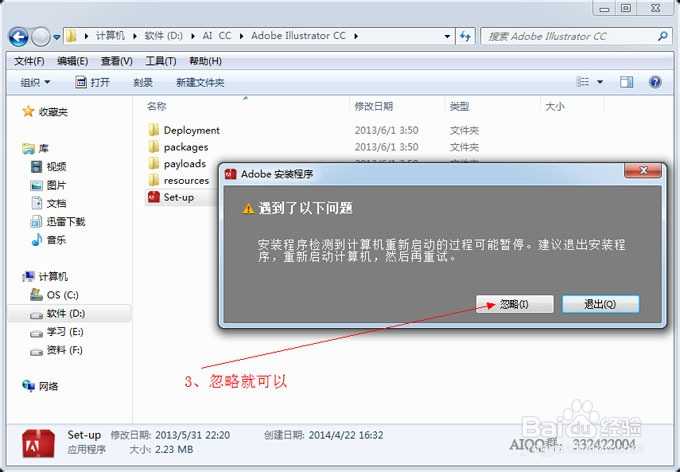Click the Adobe icon in dialog title
Image resolution: width=680 pixels, height=472 pixels.
pos(230,174)
